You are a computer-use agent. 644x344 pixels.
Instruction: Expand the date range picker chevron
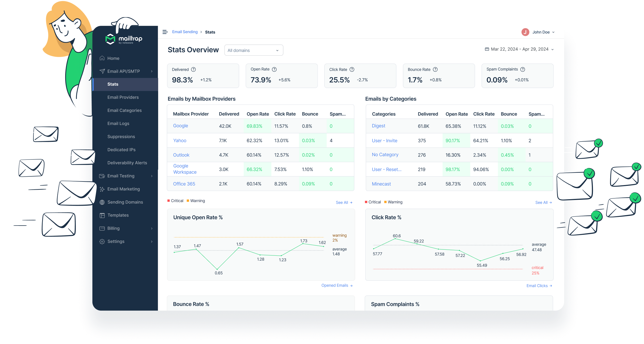point(552,49)
